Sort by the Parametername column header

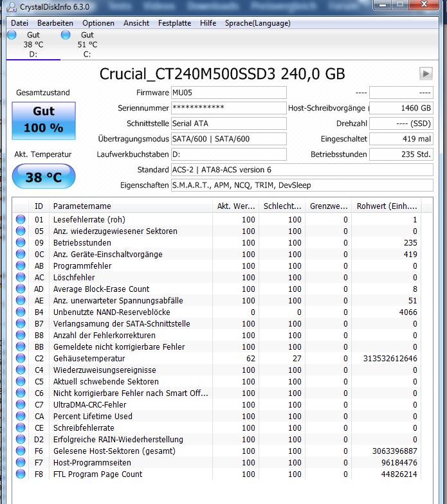point(131,206)
